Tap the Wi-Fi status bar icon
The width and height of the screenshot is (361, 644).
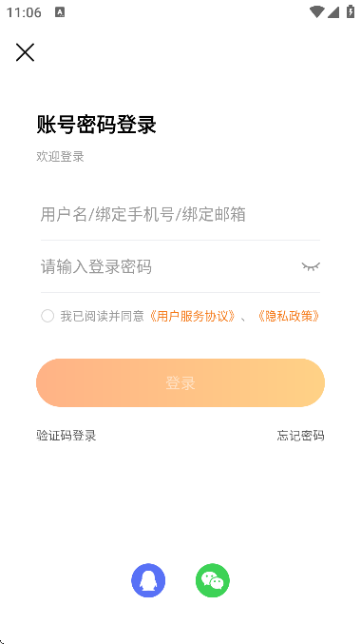(316, 11)
